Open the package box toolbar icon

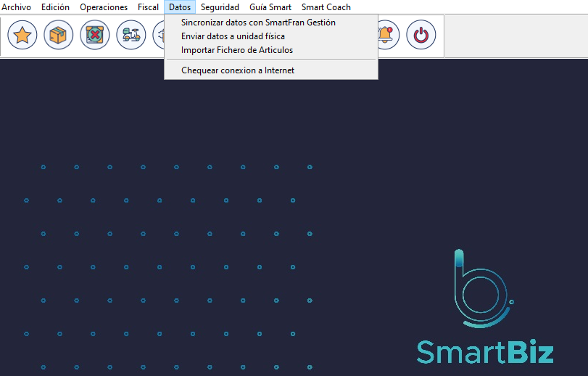click(x=59, y=35)
